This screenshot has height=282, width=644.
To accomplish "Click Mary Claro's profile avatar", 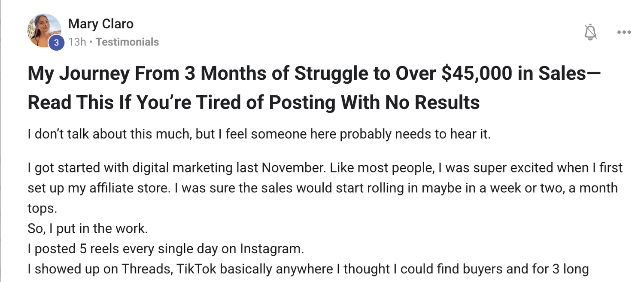I will 43,29.
